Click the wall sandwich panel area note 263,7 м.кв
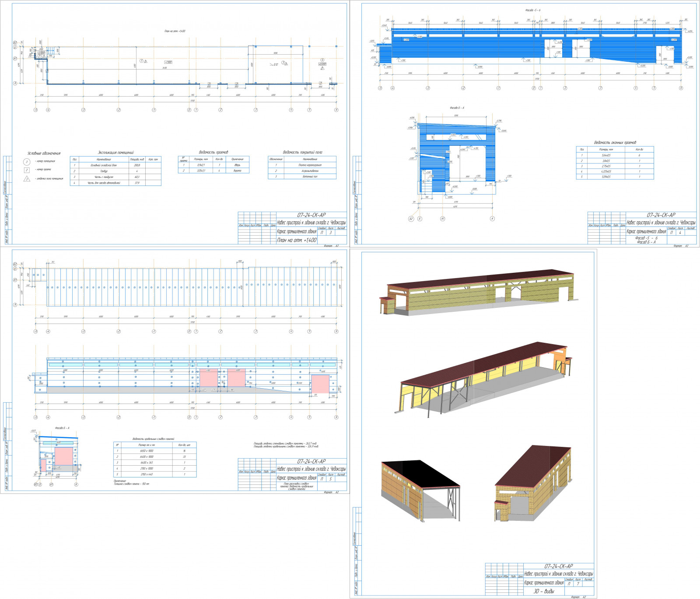 point(285,443)
